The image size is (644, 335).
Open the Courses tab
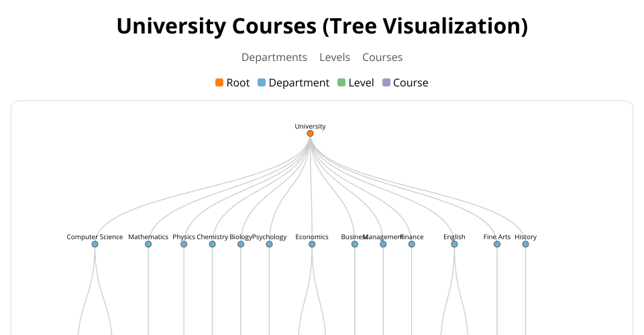tap(382, 58)
